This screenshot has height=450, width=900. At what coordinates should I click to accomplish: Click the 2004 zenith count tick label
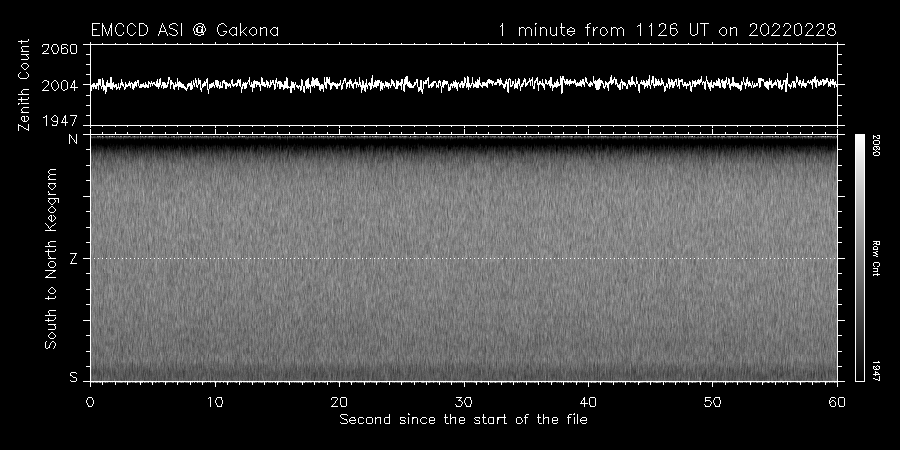[60, 86]
